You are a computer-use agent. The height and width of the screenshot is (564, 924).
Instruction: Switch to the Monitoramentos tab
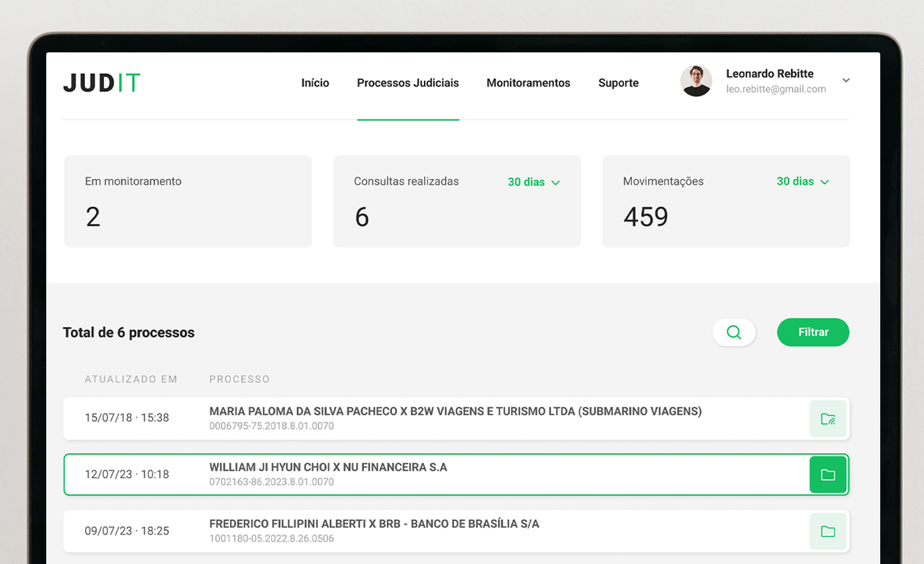click(528, 83)
